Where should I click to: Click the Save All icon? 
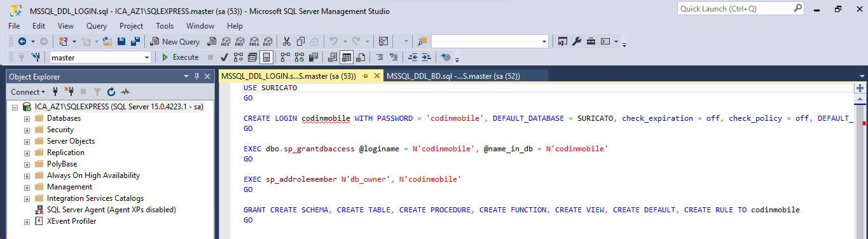coord(135,41)
